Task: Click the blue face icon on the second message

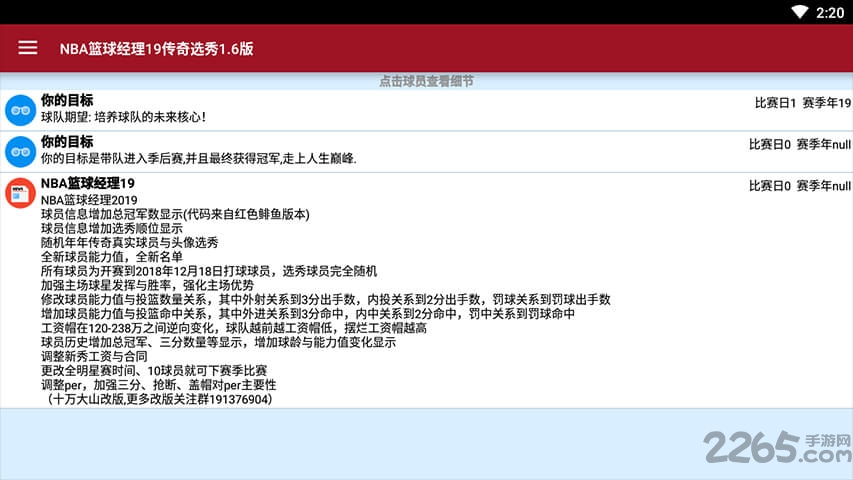Action: (20, 152)
